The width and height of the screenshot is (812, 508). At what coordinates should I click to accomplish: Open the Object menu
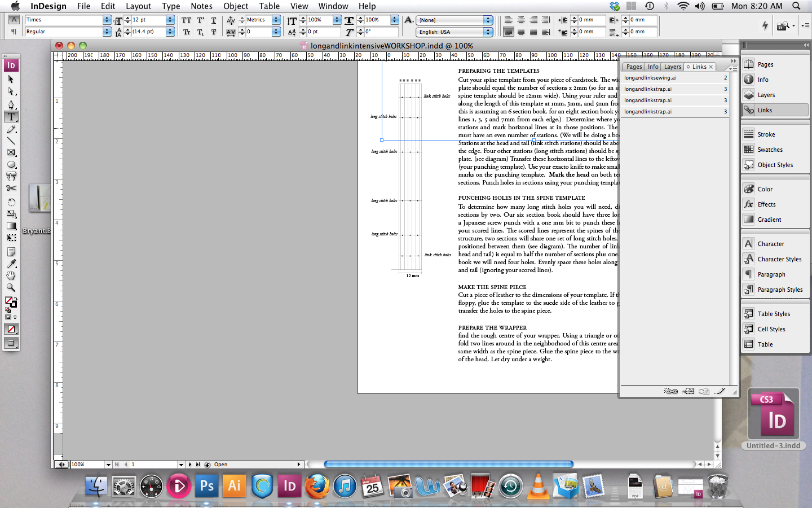coord(236,6)
